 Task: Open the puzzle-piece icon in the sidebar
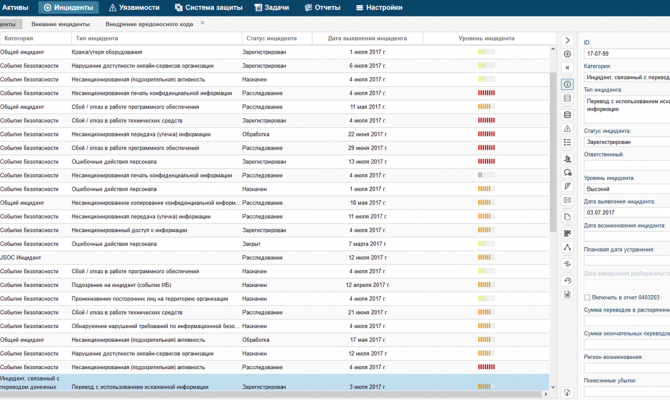pyautogui.click(x=567, y=233)
